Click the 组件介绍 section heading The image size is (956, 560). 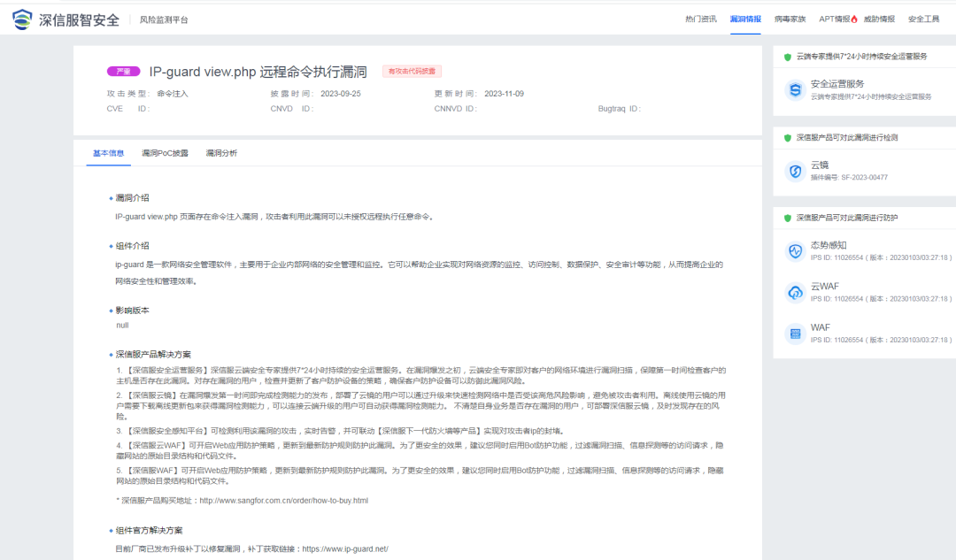click(x=132, y=246)
